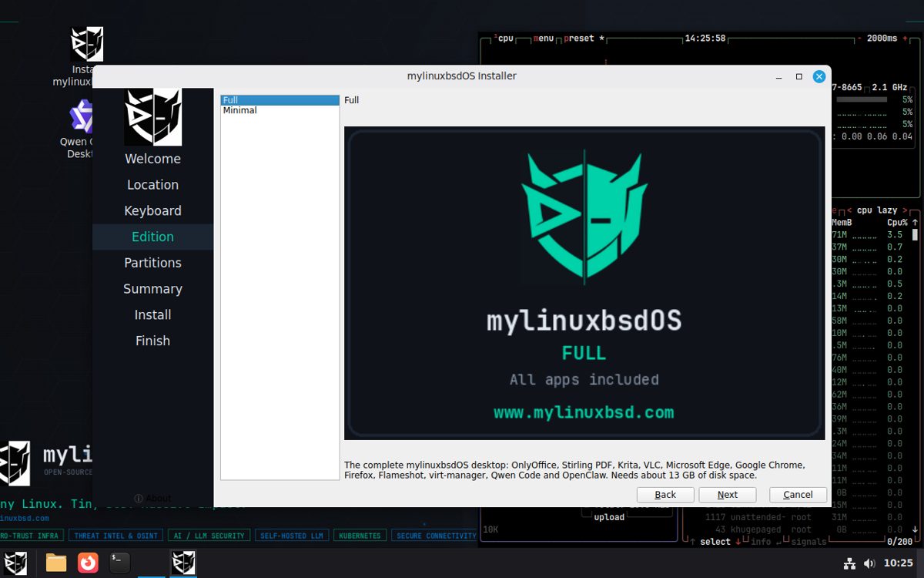Click 'select' in btop process footer
The width and height of the screenshot is (924, 578).
pos(715,542)
